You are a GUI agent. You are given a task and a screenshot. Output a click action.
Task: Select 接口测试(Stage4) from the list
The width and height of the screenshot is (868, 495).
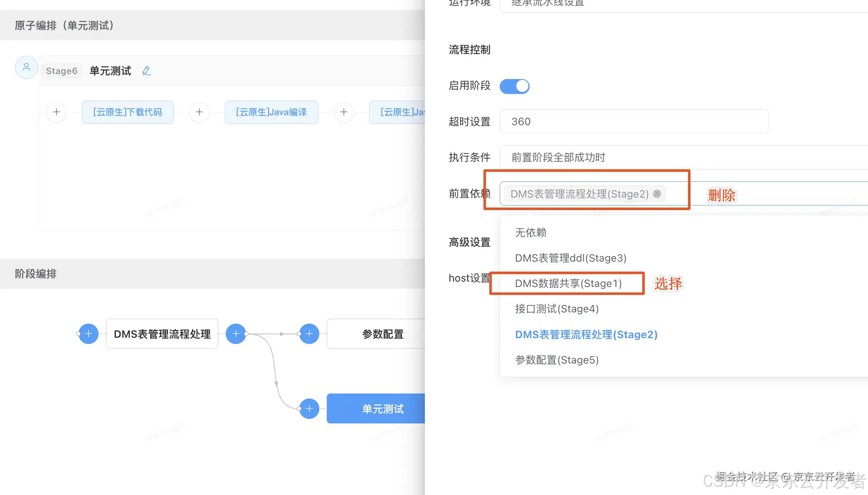[x=557, y=309]
